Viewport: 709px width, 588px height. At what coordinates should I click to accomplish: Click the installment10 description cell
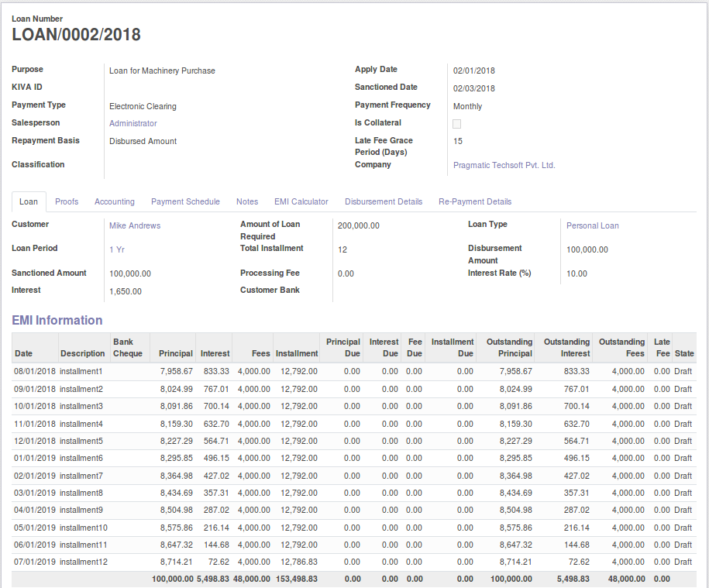click(83, 528)
